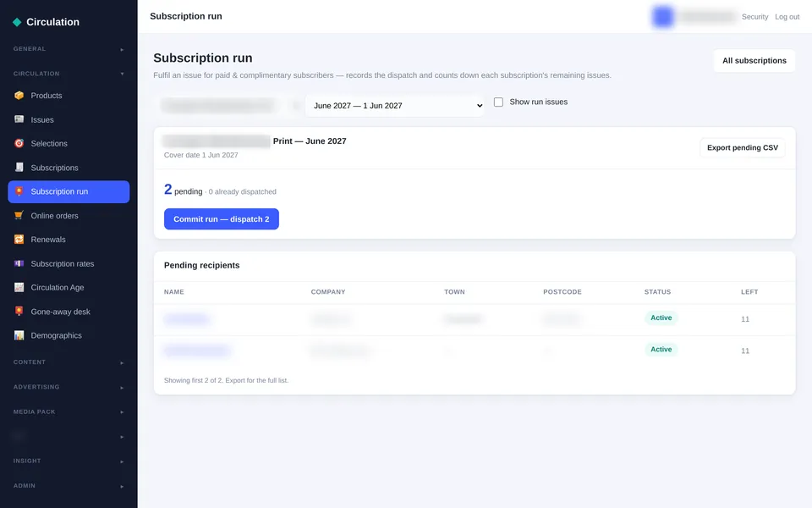Click the 'Pending recipients' heading
This screenshot has height=508, width=812.
[201, 265]
